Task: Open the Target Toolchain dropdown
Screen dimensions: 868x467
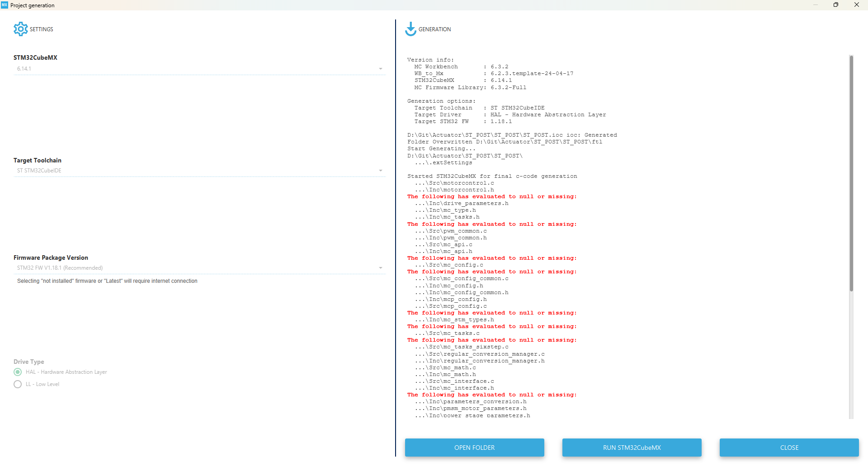Action: click(x=380, y=170)
